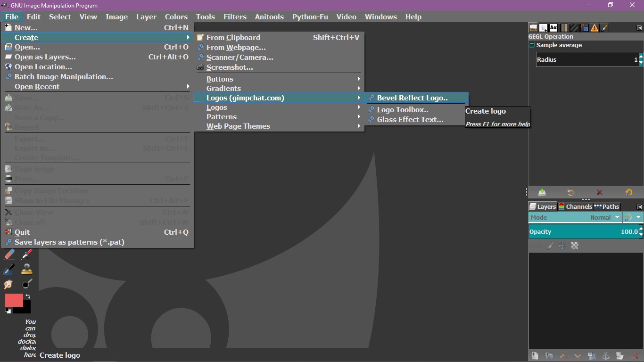Open the Error Console warning tab
Viewport: 644px width, 362px height.
(594, 28)
